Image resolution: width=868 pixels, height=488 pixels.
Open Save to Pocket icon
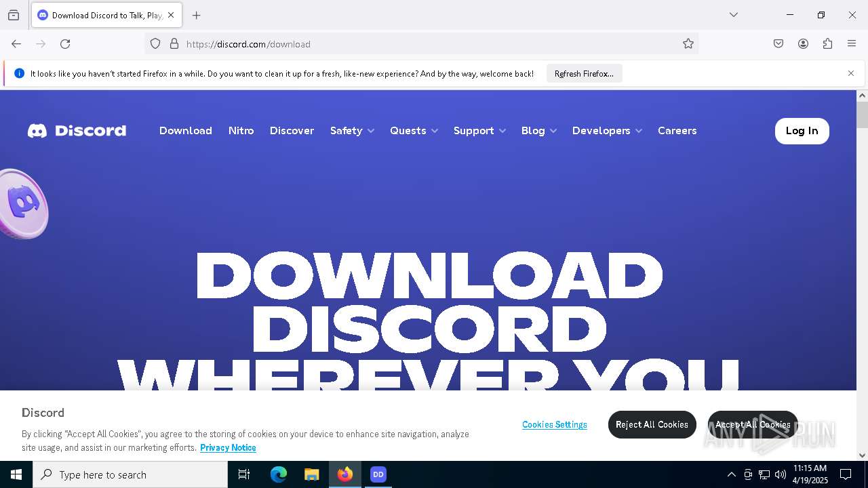(x=778, y=44)
